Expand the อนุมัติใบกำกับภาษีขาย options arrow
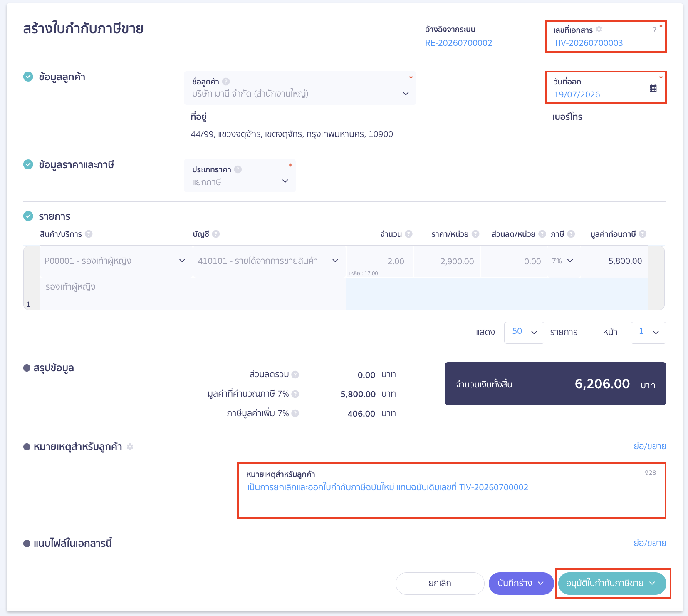688x616 pixels. [652, 583]
